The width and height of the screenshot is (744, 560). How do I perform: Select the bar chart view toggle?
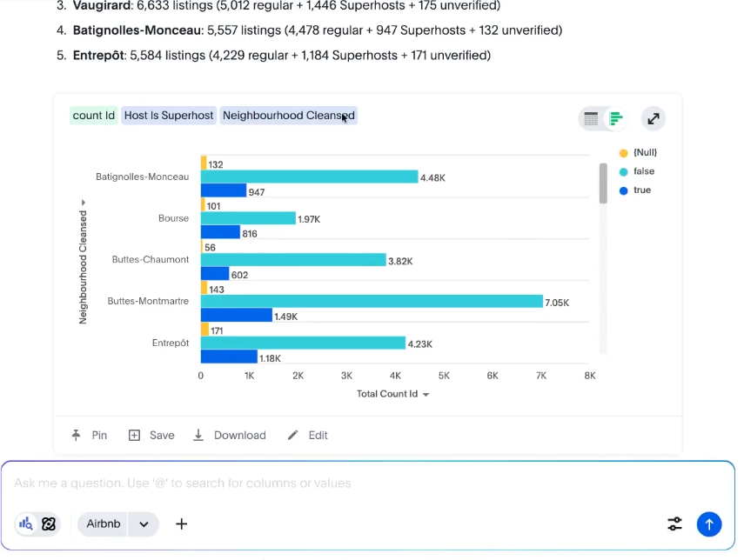(616, 119)
